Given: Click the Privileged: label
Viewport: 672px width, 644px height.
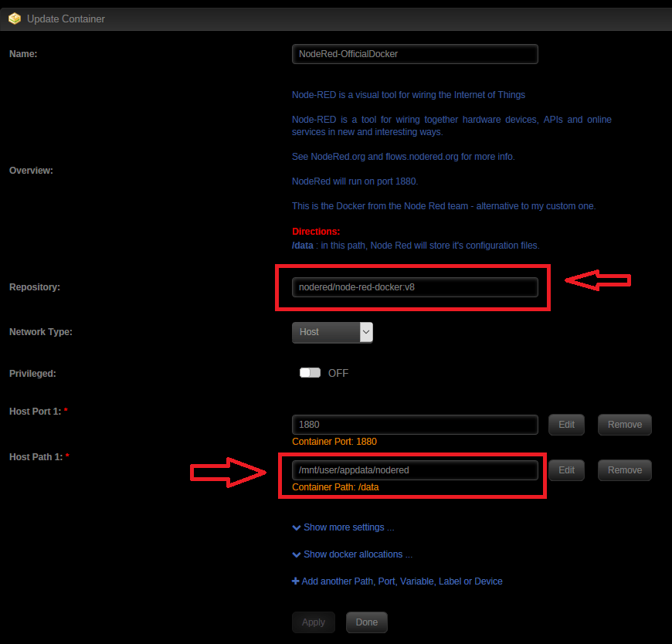Looking at the screenshot, I should pos(32,374).
